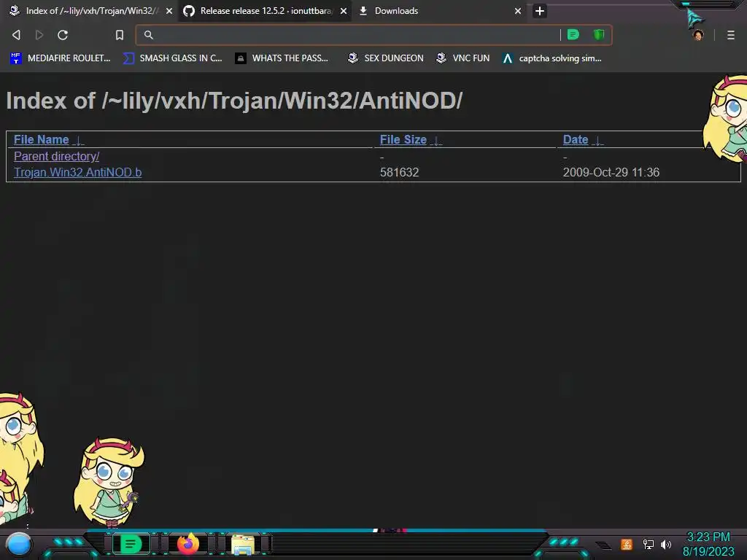Launch Firefox from the taskbar

point(187,543)
